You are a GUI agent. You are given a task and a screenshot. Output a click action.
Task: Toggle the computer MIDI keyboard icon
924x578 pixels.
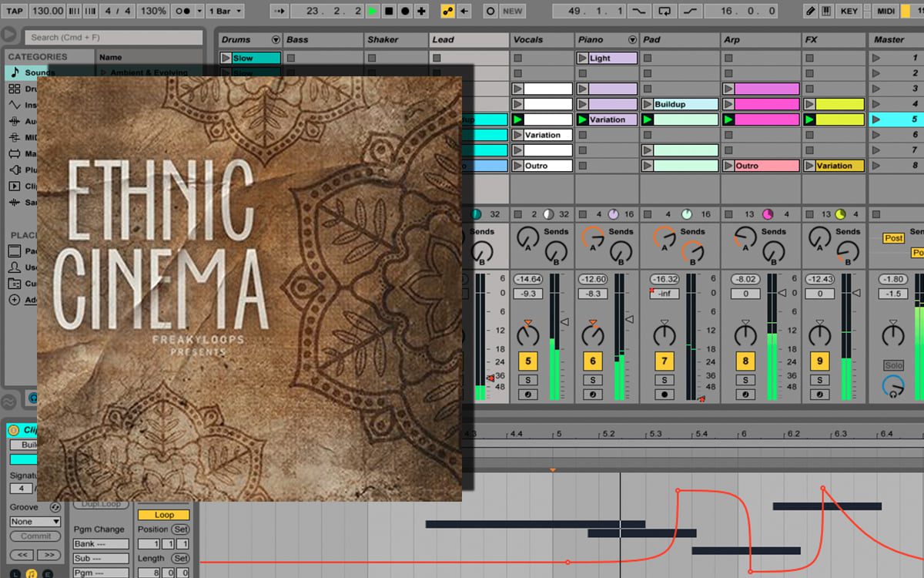point(826,11)
